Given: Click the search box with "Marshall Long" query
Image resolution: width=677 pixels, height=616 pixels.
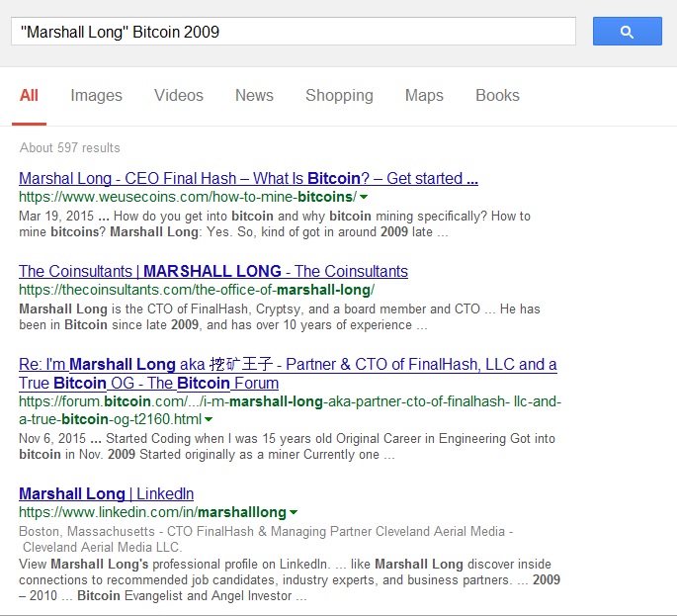Looking at the screenshot, I should tap(294, 31).
